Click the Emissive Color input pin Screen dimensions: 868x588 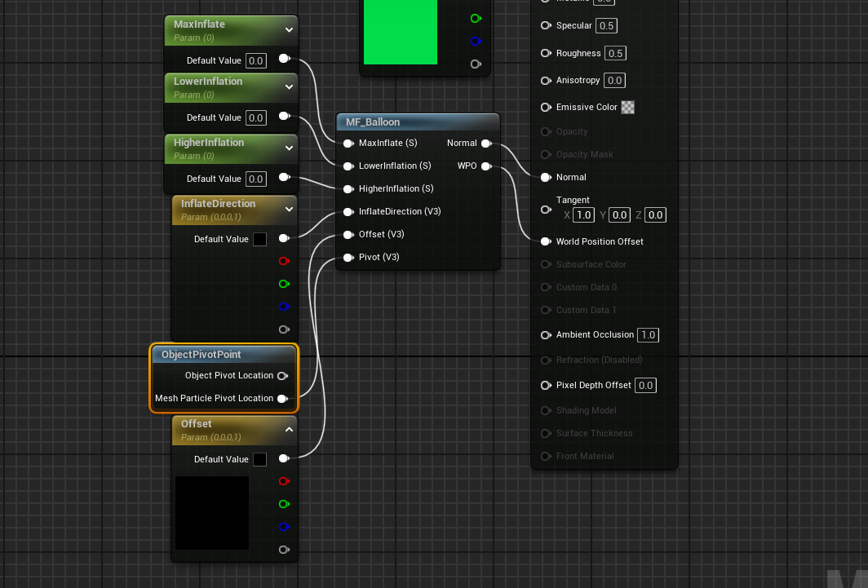click(x=546, y=108)
